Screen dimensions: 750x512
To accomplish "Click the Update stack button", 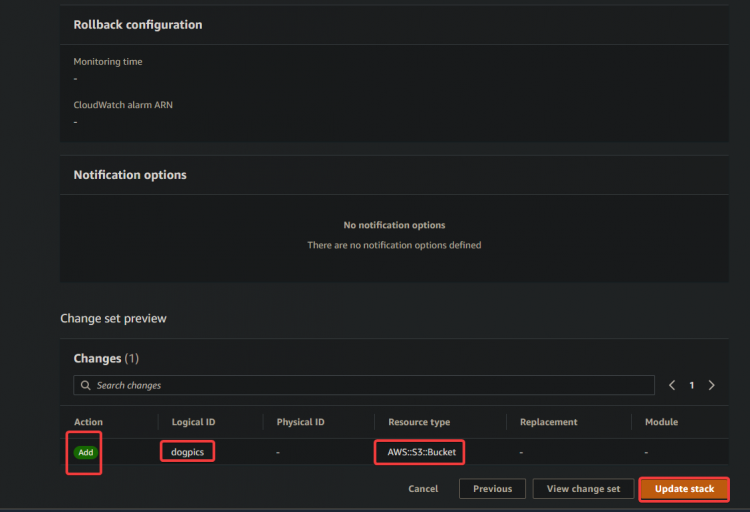I will 684,489.
